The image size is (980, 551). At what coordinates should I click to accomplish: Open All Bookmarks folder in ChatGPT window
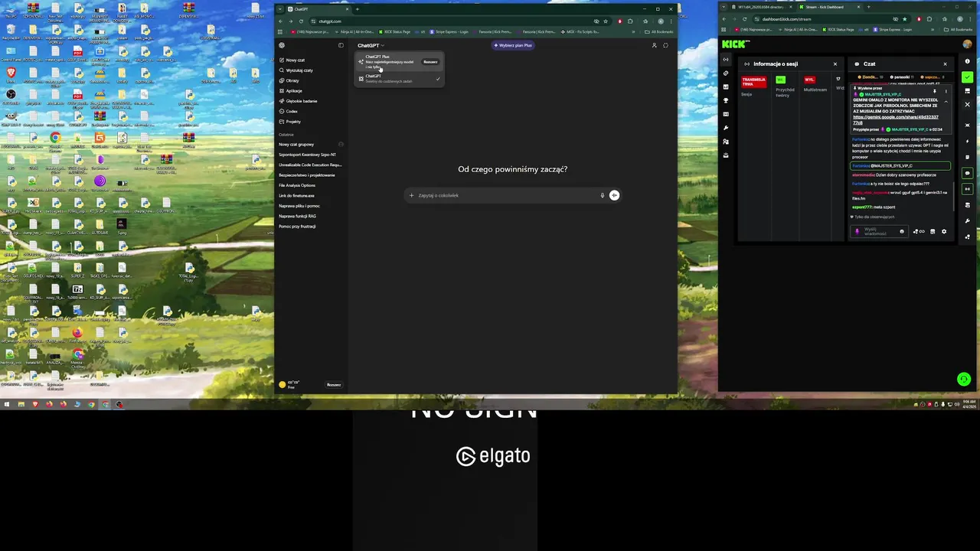pos(659,32)
